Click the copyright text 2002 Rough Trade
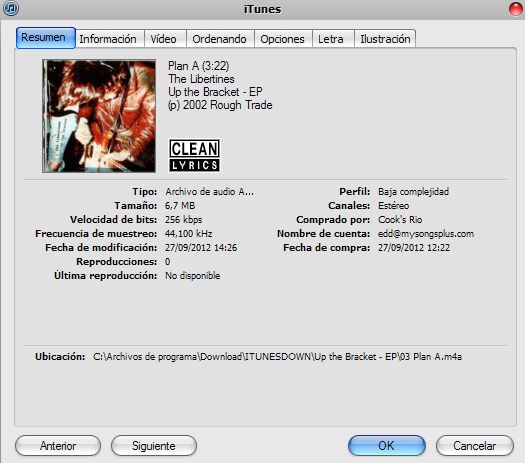Image resolution: width=525 pixels, height=463 pixels. tap(220, 105)
